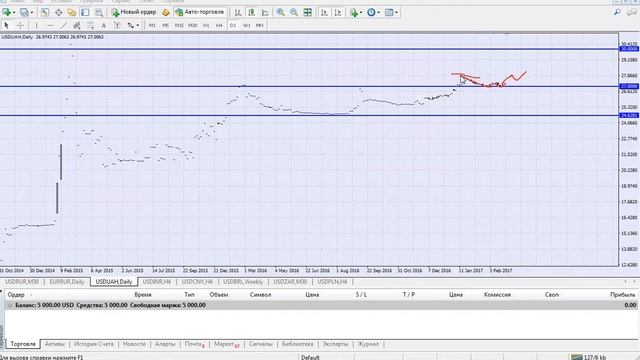Open the EURRUR,Daily chart tab
The height and width of the screenshot is (360, 640).
pyautogui.click(x=67, y=282)
